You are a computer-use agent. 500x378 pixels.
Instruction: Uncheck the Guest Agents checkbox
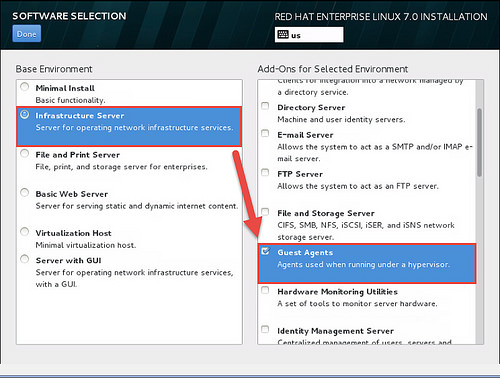point(265,251)
